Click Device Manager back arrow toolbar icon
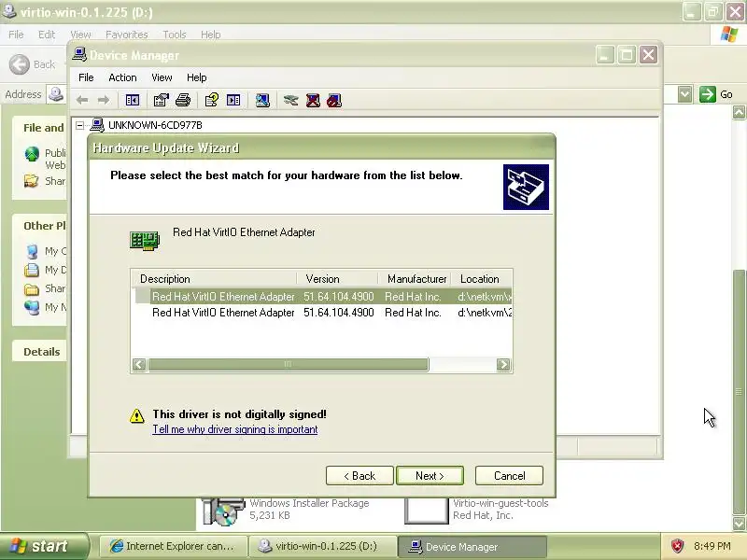 point(82,100)
